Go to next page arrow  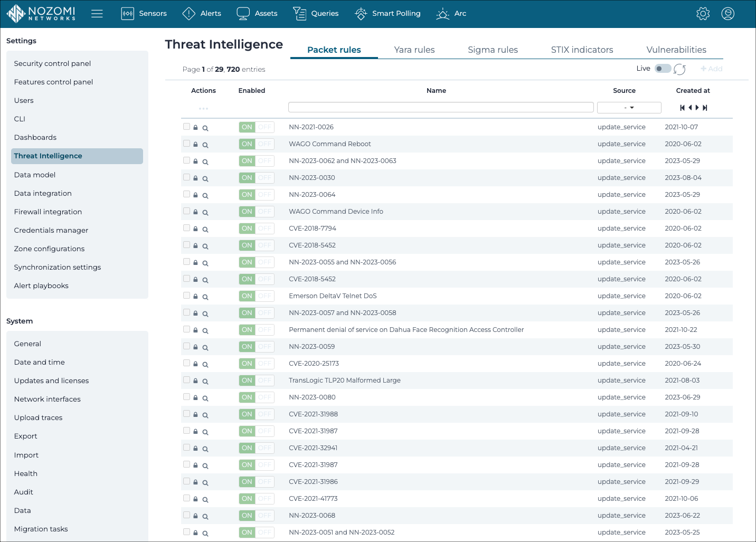(x=697, y=108)
